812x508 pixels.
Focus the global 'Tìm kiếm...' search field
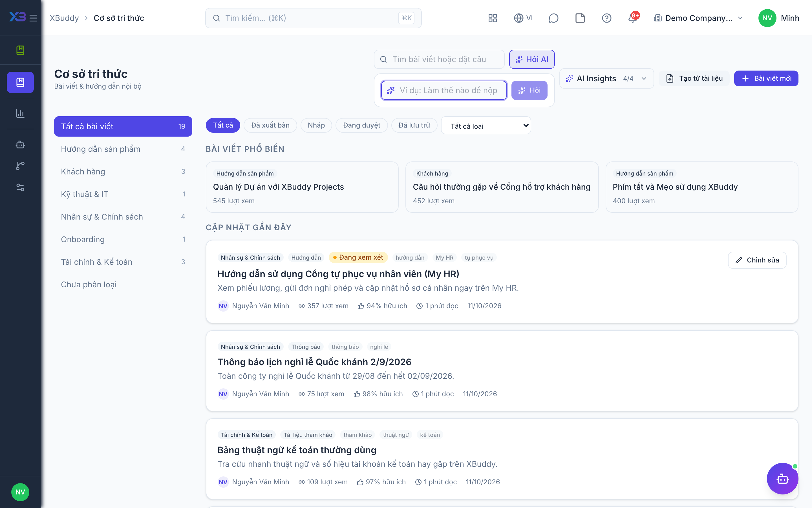[314, 18]
